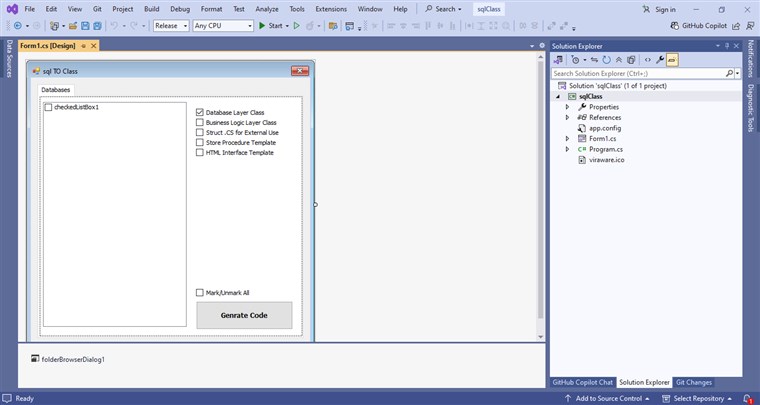The height and width of the screenshot is (405, 760).
Task: Click Select Repository in status bar
Action: tap(697, 399)
